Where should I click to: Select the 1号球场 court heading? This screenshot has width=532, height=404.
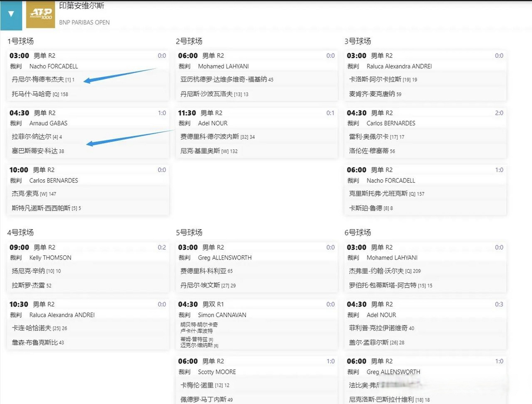21,41
